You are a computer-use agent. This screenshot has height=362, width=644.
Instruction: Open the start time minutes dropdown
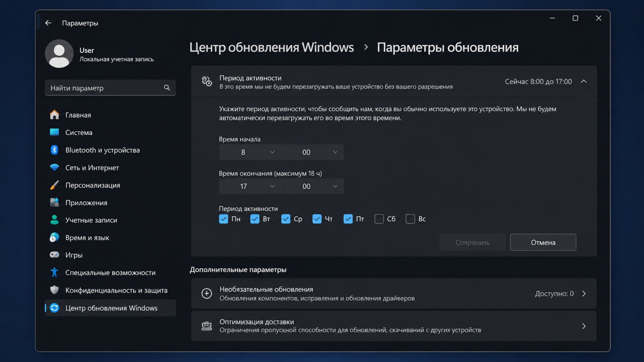click(313, 152)
